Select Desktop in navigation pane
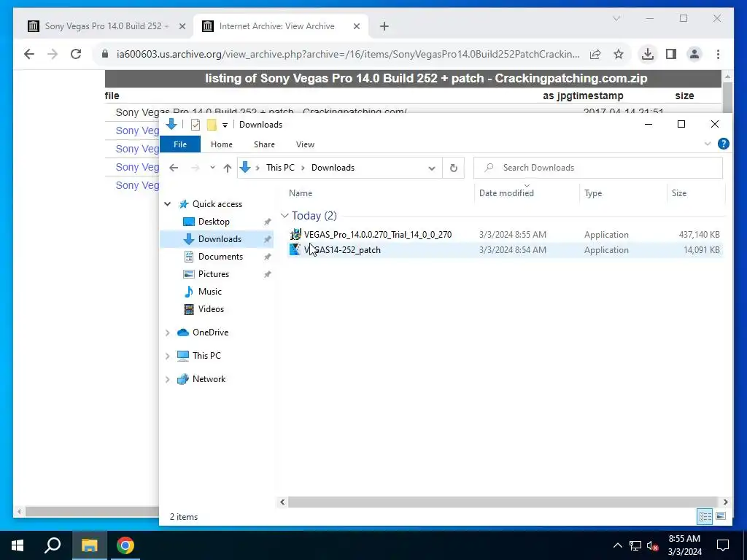747x560 pixels. 214,222
